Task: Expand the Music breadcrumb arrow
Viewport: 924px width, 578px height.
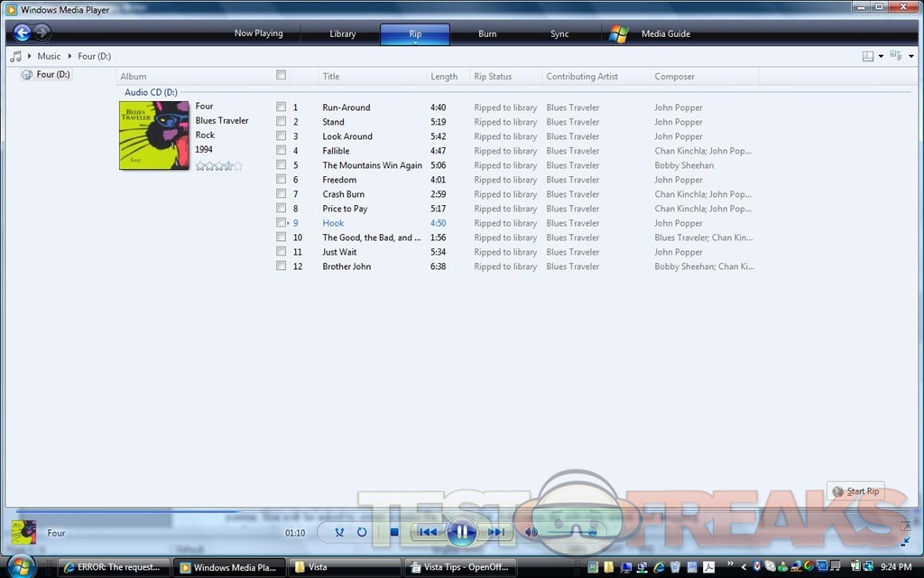Action: point(68,56)
